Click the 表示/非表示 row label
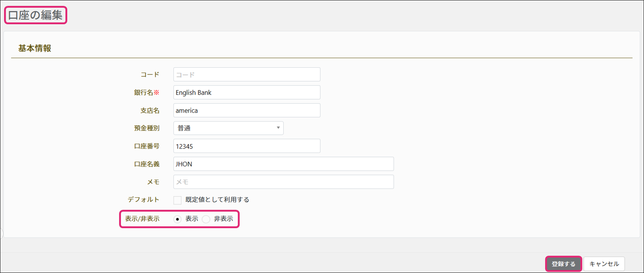 [x=142, y=219]
